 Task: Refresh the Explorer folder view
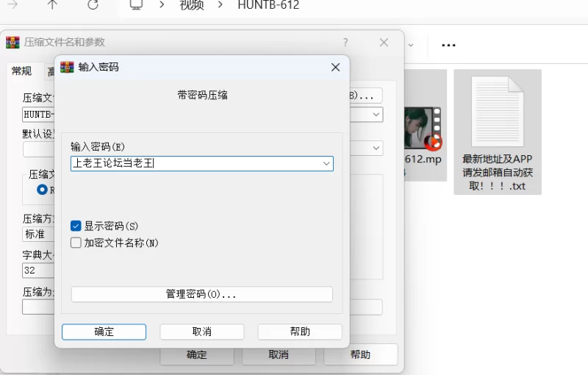pyautogui.click(x=93, y=4)
